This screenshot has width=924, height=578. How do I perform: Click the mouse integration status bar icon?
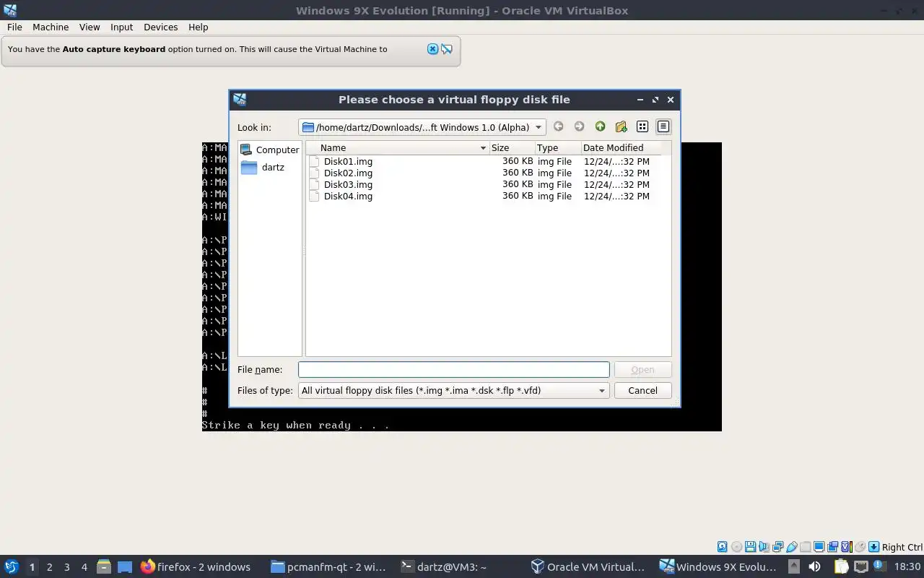[x=860, y=547]
